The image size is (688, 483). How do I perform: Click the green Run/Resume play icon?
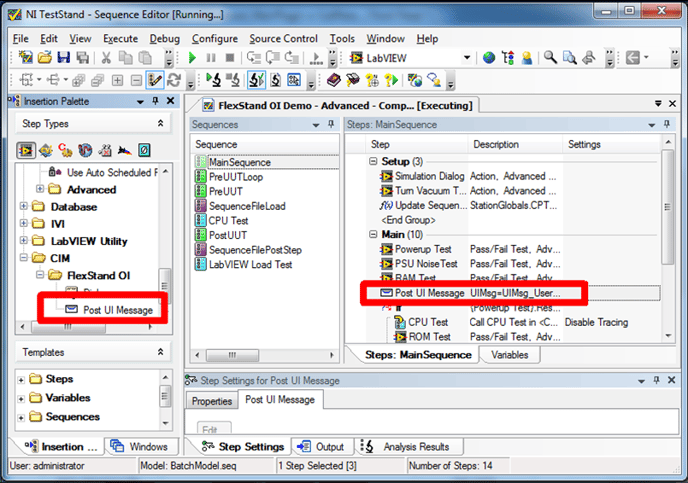click(x=192, y=57)
